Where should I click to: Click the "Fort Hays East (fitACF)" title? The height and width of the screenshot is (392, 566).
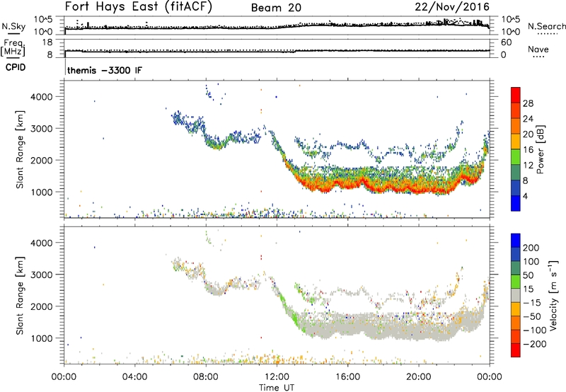(x=139, y=6)
